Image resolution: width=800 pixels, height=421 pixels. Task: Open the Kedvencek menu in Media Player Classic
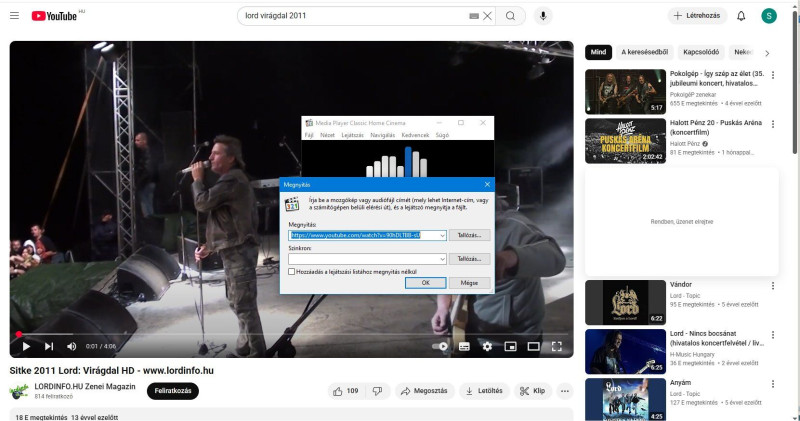(415, 135)
